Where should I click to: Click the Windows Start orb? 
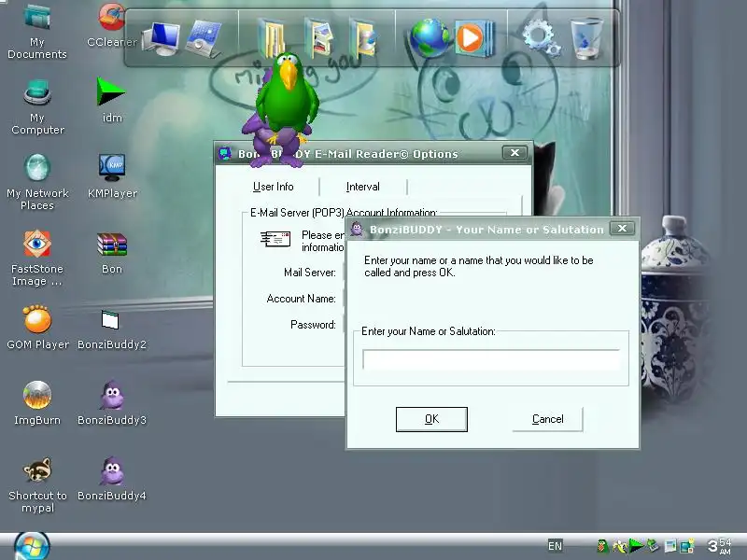32,547
